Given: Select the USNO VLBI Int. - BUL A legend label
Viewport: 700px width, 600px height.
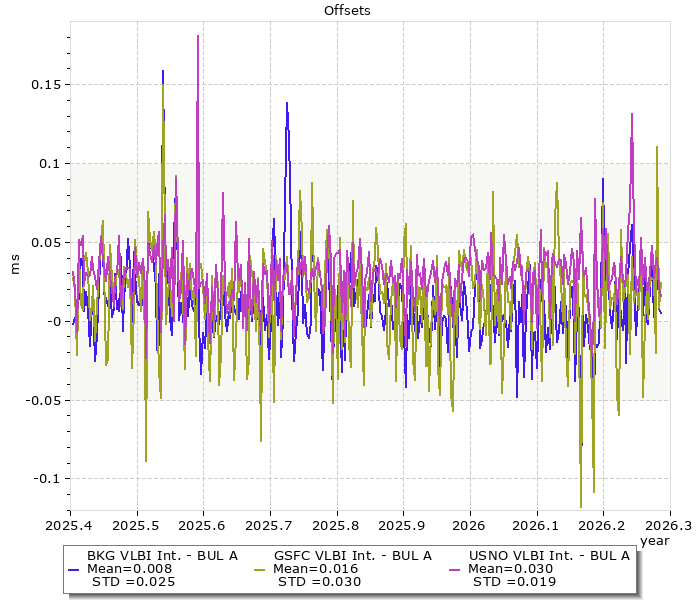Looking at the screenshot, I should pyautogui.click(x=548, y=555).
